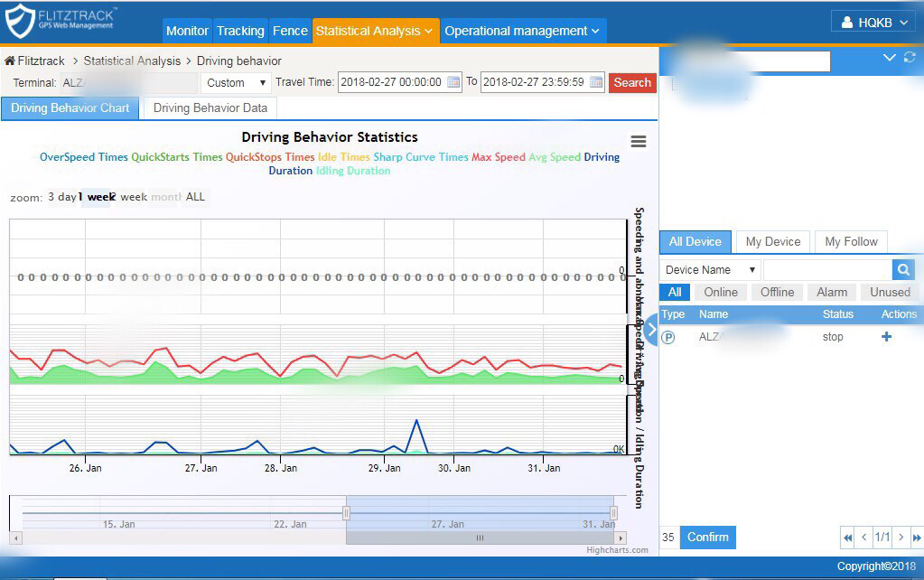Set chart zoom to 3 day

pyautogui.click(x=62, y=197)
